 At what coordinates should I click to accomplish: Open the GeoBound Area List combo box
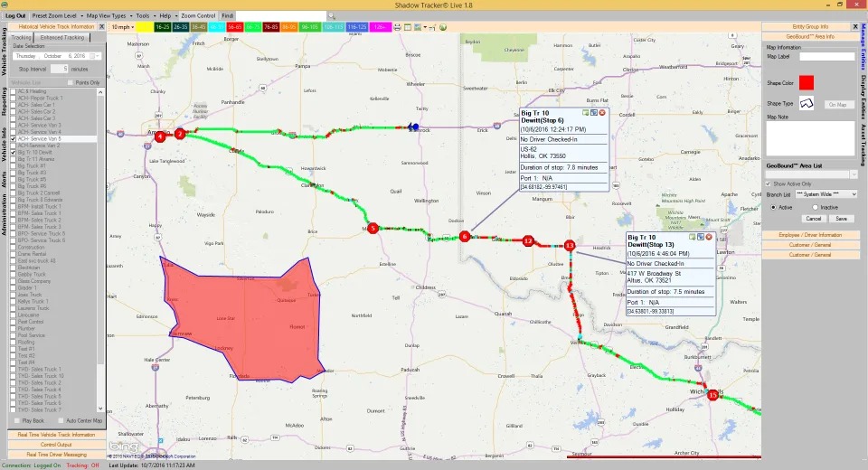click(x=812, y=174)
